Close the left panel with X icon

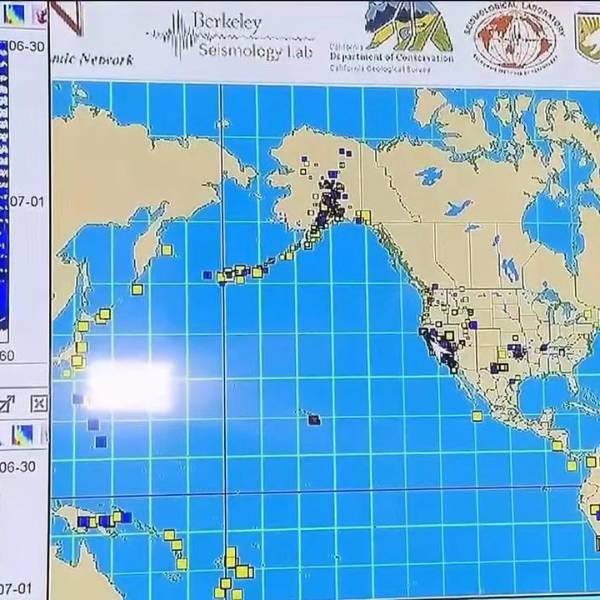(38, 404)
